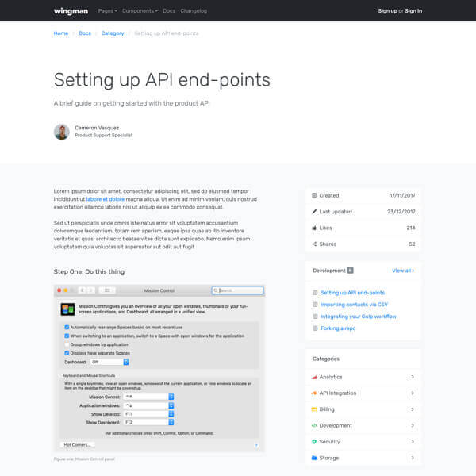Click the wingman logo
The width and height of the screenshot is (476, 476).
click(71, 11)
